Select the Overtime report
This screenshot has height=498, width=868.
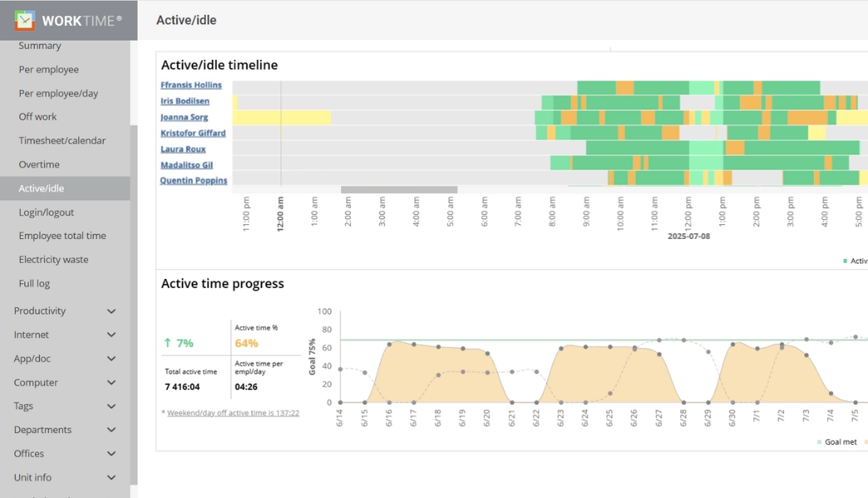[39, 164]
